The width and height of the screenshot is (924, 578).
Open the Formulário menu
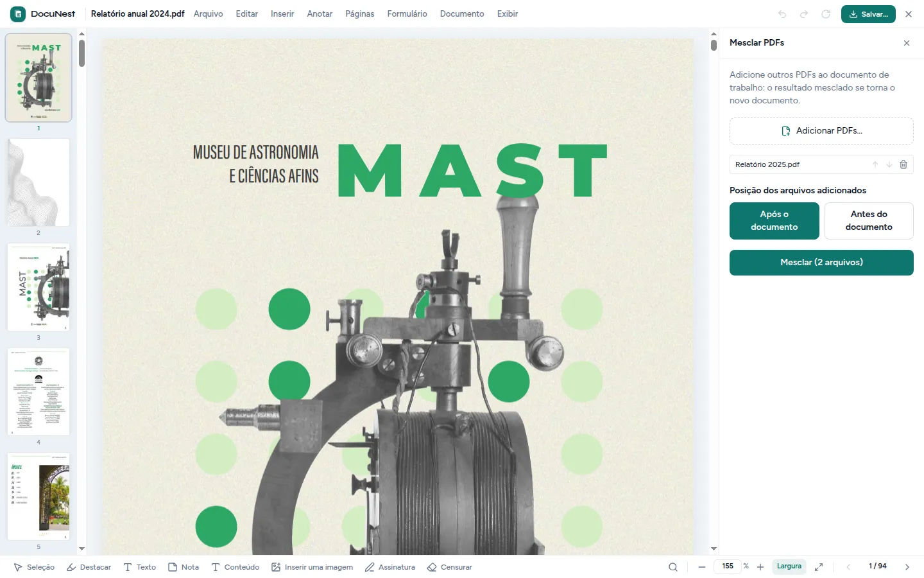(x=407, y=14)
